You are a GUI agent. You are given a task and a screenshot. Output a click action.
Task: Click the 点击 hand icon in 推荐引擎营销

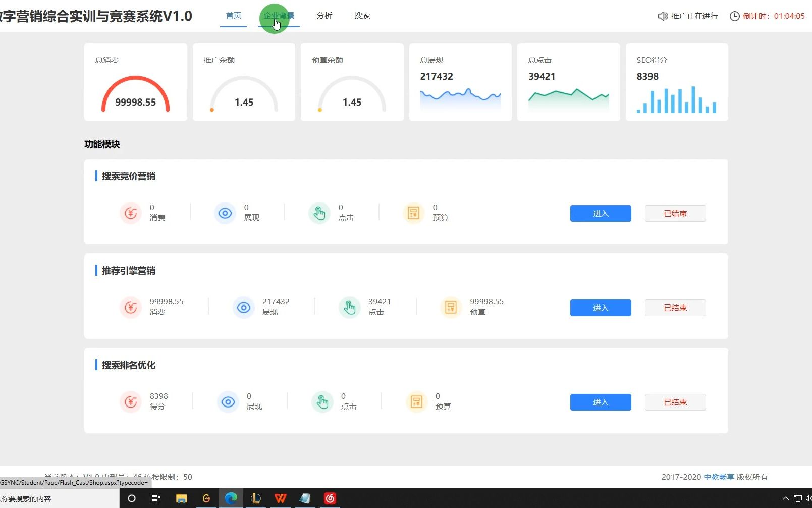pyautogui.click(x=350, y=308)
